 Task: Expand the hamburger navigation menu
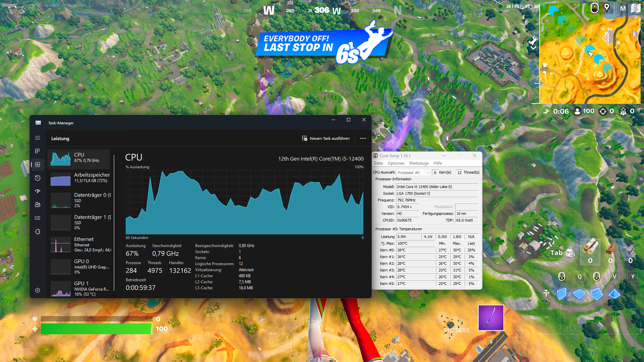[38, 138]
